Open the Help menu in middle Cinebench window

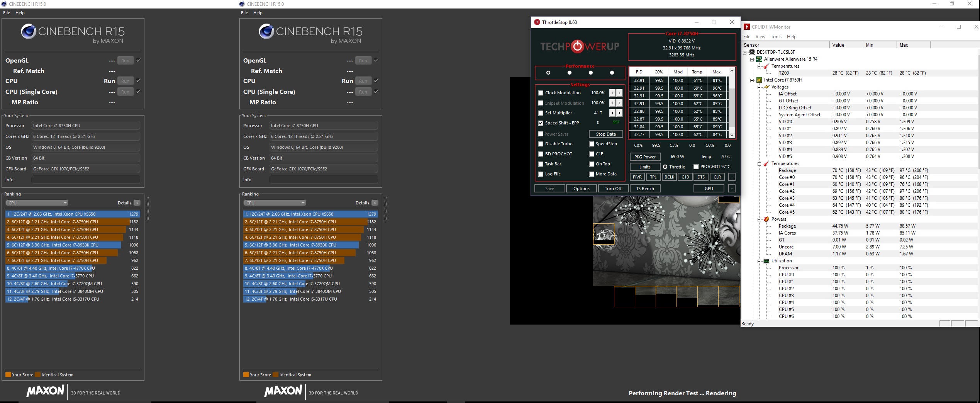pos(258,13)
